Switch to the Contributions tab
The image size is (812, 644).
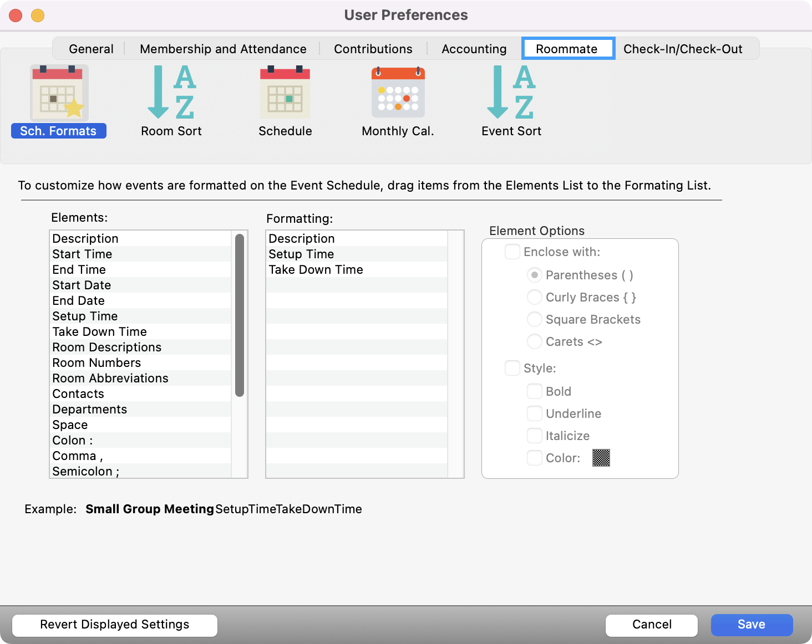click(x=373, y=49)
